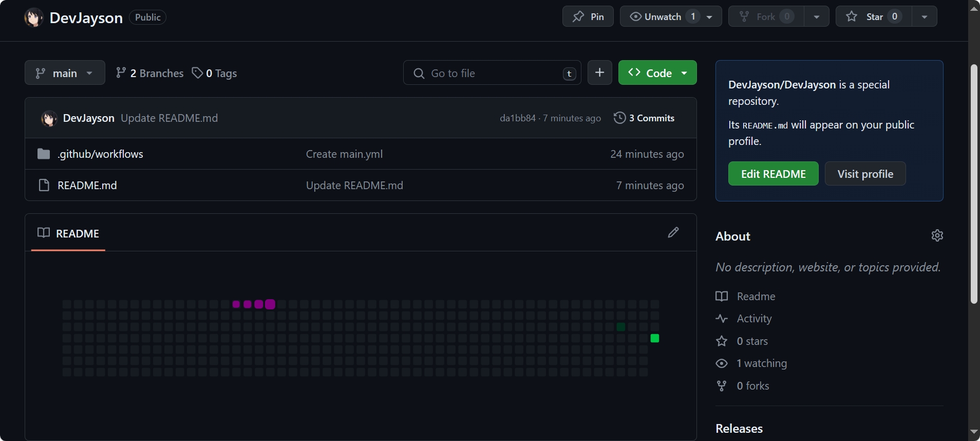Click the plus add file button
The height and width of the screenshot is (441, 980).
click(x=600, y=72)
